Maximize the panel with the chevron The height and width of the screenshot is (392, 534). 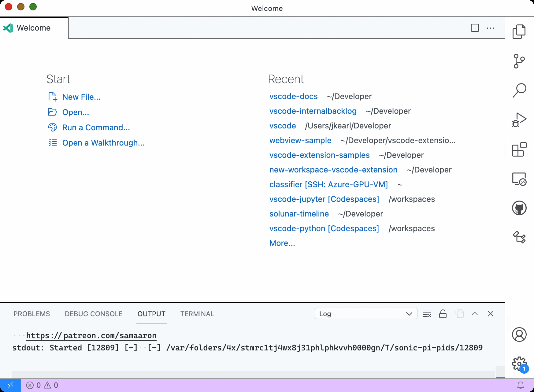pyautogui.click(x=475, y=314)
